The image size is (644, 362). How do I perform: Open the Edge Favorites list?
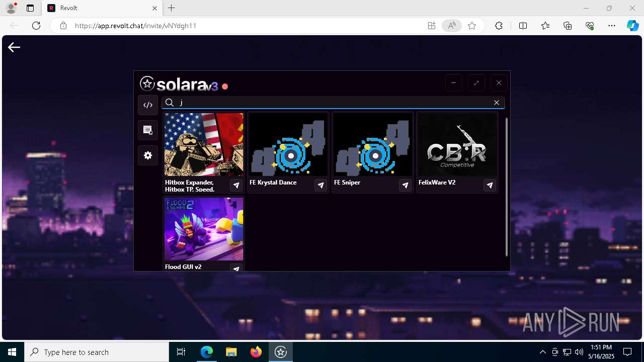[x=545, y=26]
